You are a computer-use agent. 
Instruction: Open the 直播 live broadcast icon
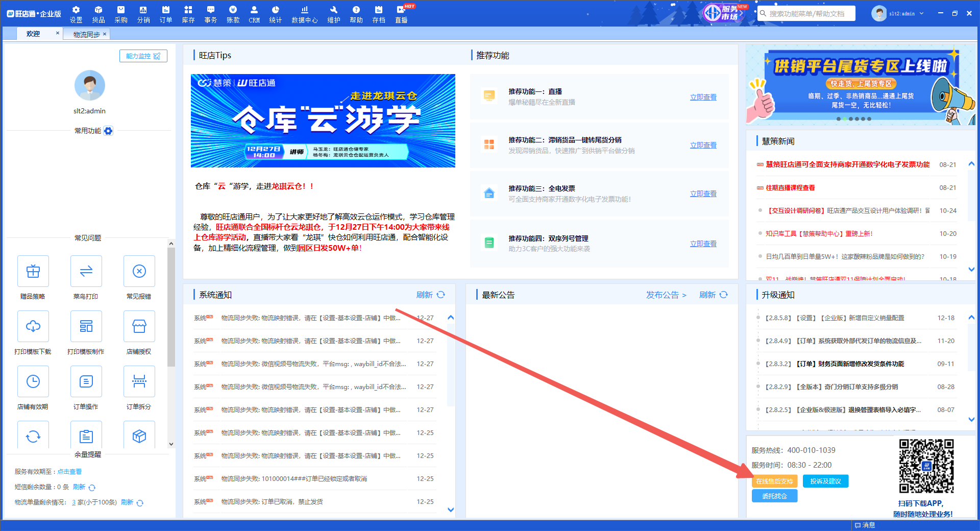click(402, 14)
